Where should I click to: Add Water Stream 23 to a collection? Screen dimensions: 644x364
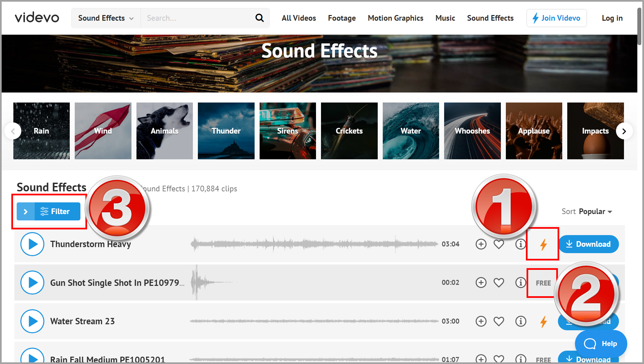point(481,321)
